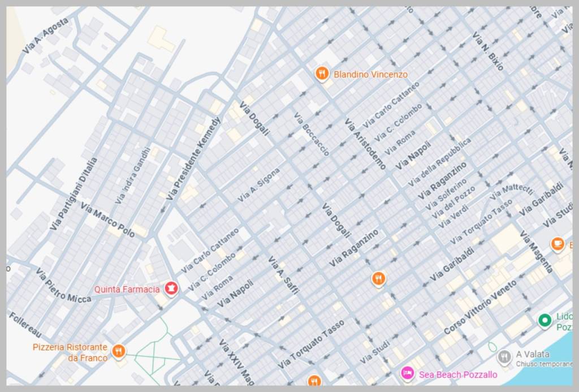Click the green Lido marker icon
579x392 pixels.
[x=545, y=321]
